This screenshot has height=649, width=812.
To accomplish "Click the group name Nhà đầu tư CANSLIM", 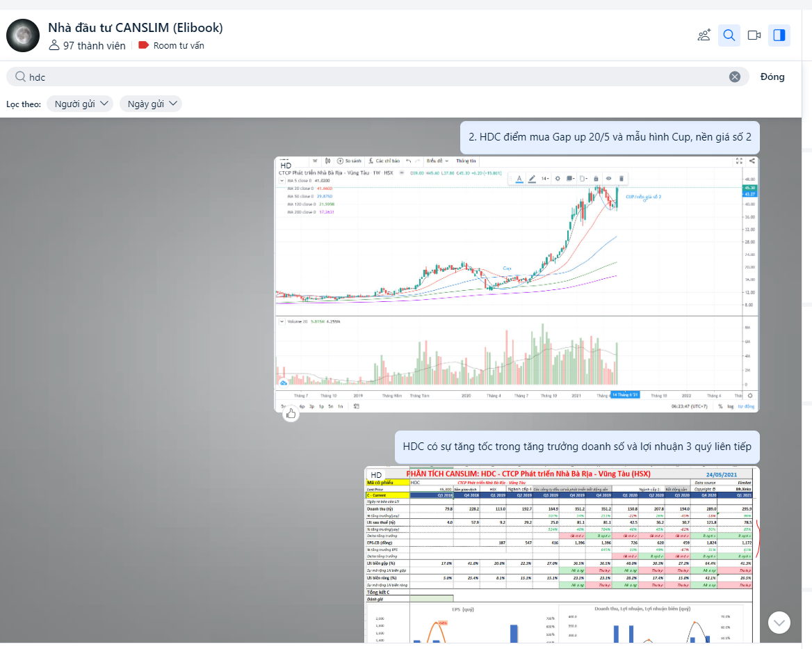I will (135, 28).
